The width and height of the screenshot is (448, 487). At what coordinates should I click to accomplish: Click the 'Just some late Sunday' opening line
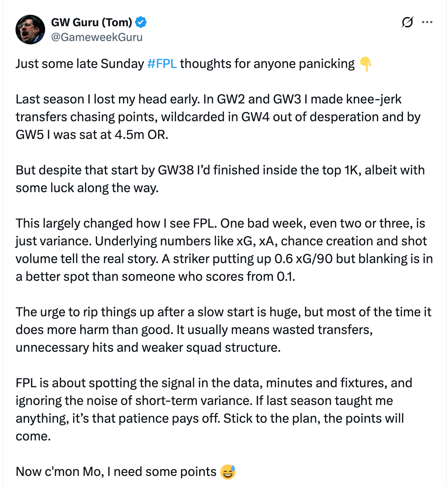point(193,64)
